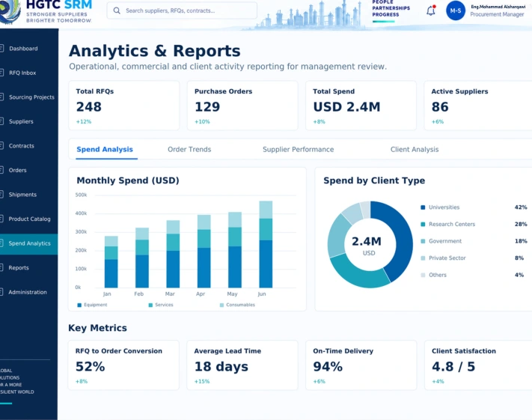
Task: Switch to the Spend Analysis tab
Action: pos(105,150)
